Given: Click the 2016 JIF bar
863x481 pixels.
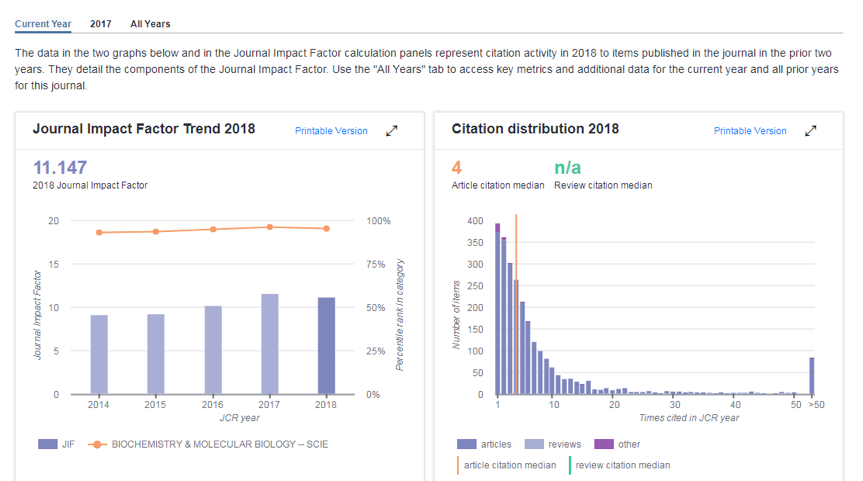Looking at the screenshot, I should point(213,350).
